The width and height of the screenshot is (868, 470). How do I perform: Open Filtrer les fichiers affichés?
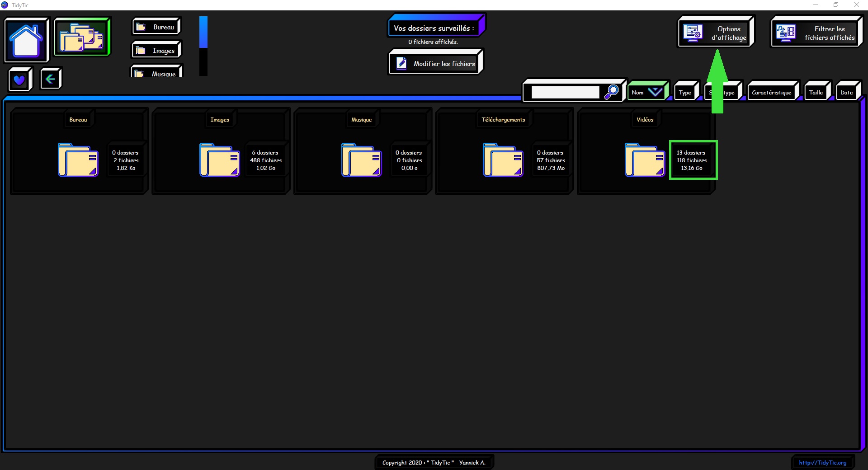tap(816, 33)
